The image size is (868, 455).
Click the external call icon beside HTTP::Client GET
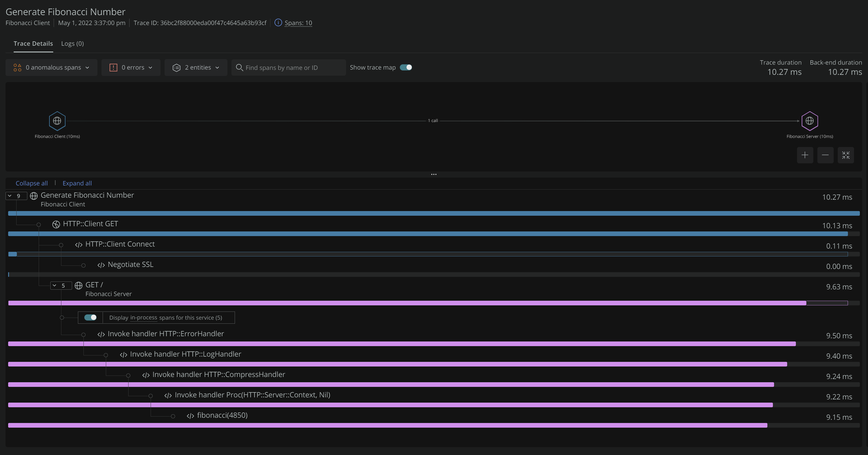click(56, 224)
